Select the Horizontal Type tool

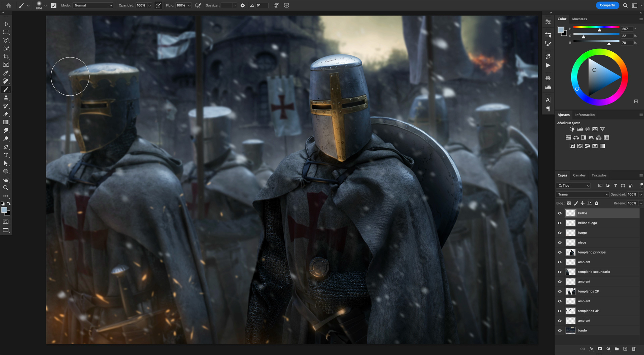tap(6, 155)
